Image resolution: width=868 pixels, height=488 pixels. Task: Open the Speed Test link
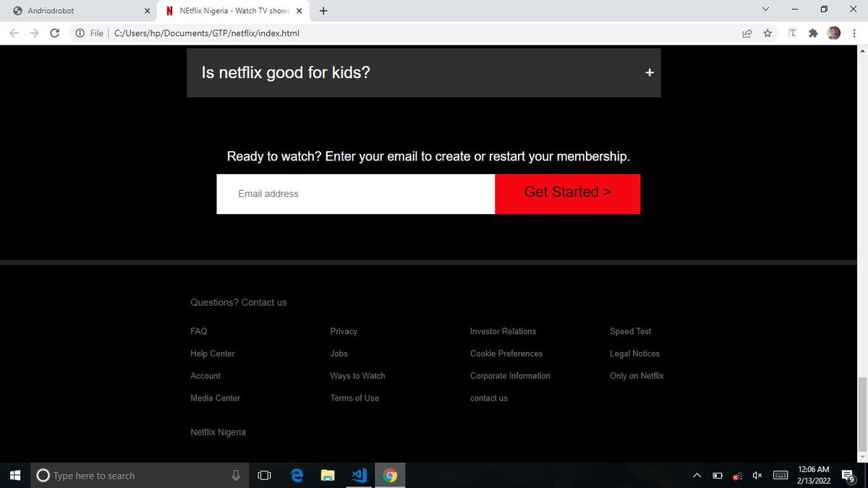(631, 331)
